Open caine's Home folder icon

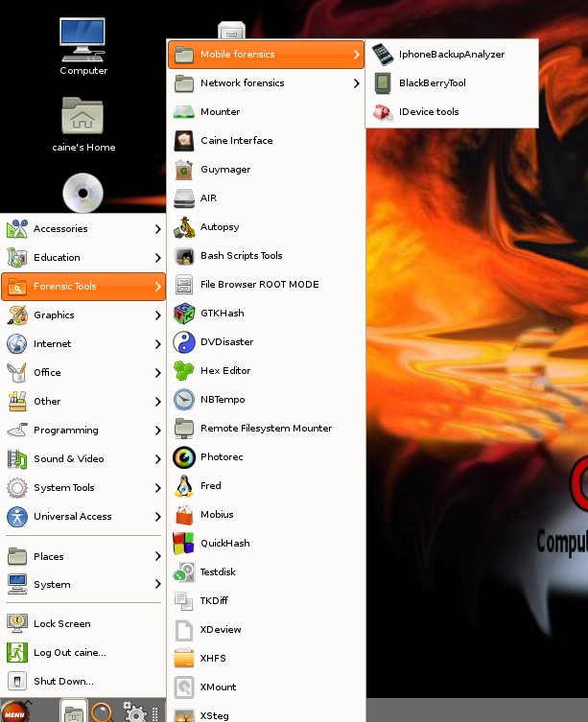[83, 125]
